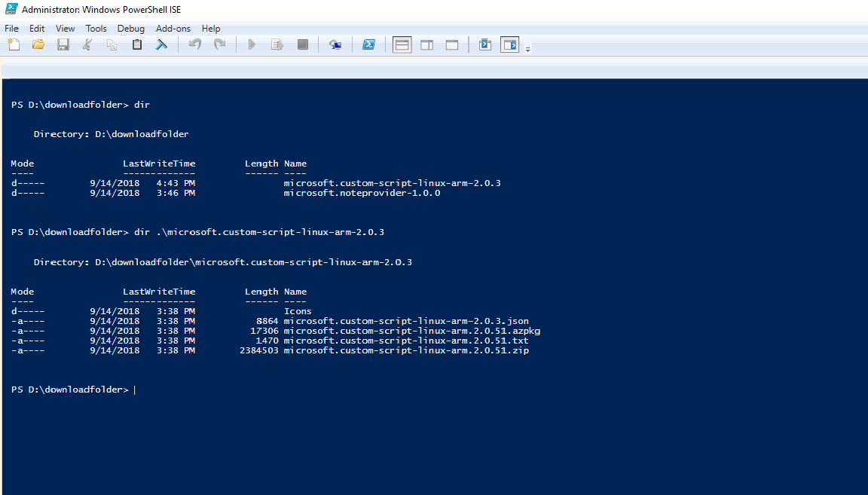This screenshot has height=495, width=868.
Task: Click the New Script toolbar icon
Action: [x=14, y=45]
